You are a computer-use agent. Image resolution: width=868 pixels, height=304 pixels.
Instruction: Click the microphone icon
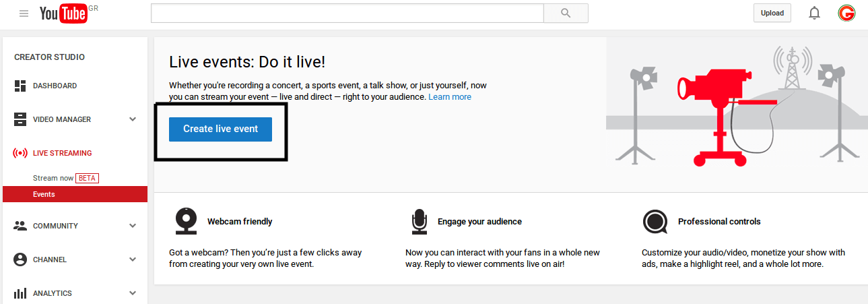point(420,221)
